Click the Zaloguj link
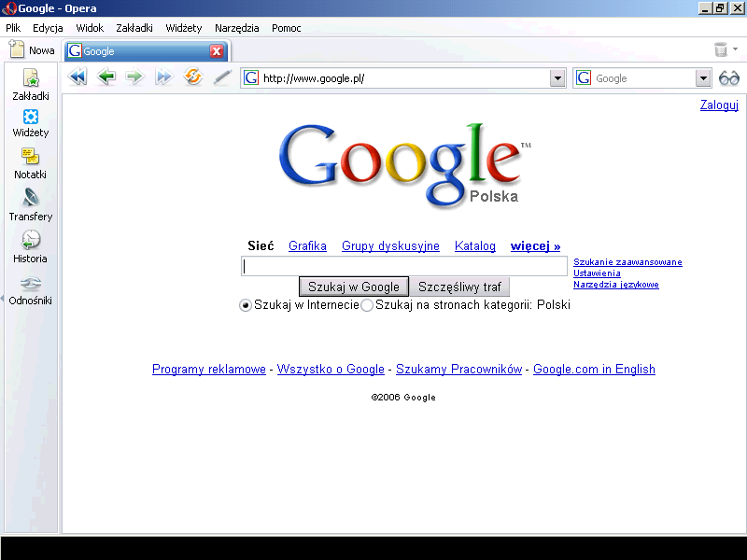The image size is (747, 560). [x=719, y=105]
